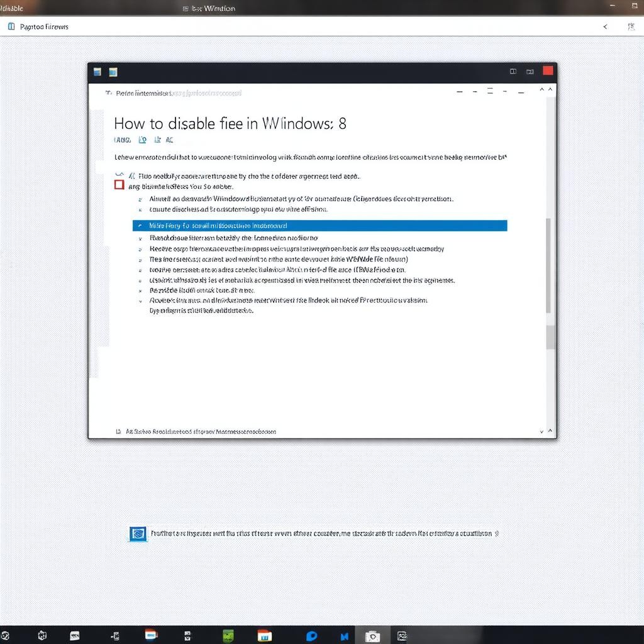This screenshot has width=644, height=644.
Task: Click the up arrow at the top of the dialog scrollbar
Action: (551, 91)
